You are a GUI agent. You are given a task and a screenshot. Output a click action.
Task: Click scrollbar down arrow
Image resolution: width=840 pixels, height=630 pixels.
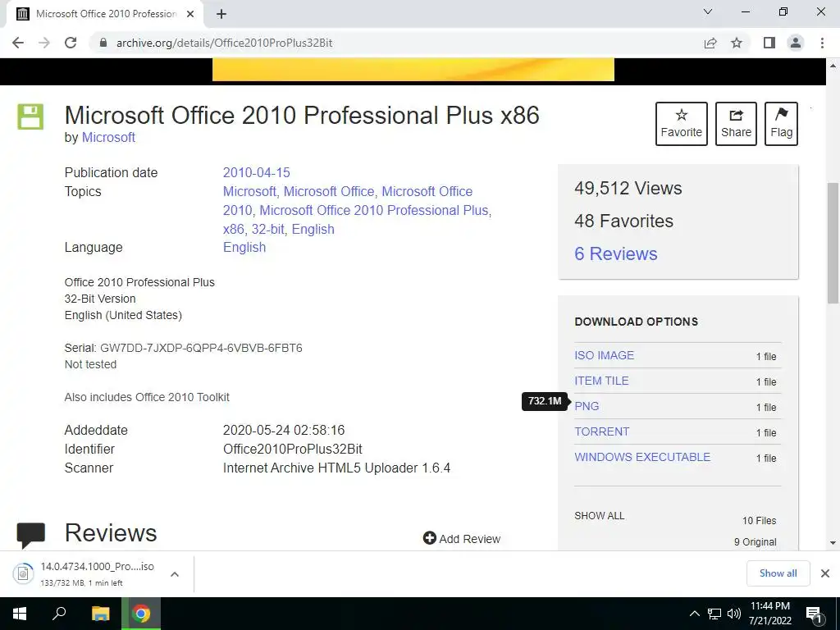pyautogui.click(x=833, y=543)
